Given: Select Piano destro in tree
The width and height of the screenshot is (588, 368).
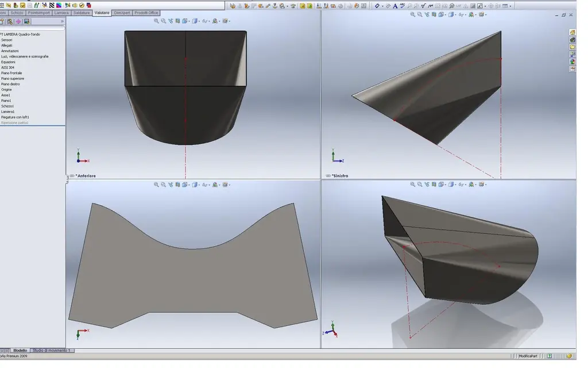Looking at the screenshot, I should coord(10,84).
